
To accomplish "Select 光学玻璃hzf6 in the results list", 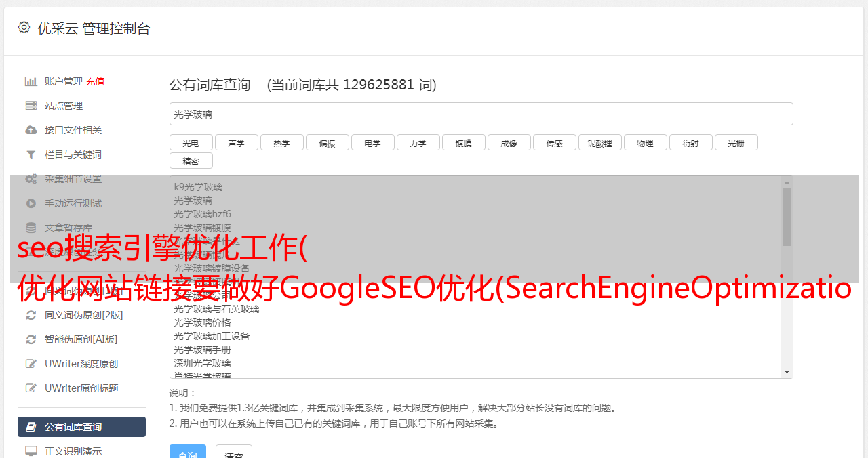I will point(202,214).
